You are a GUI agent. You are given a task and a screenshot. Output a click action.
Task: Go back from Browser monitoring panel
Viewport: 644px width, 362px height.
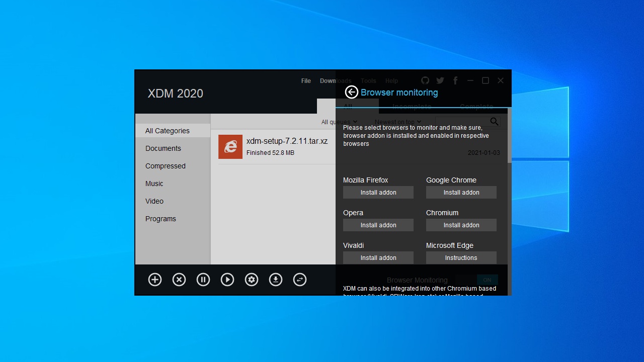coord(351,92)
